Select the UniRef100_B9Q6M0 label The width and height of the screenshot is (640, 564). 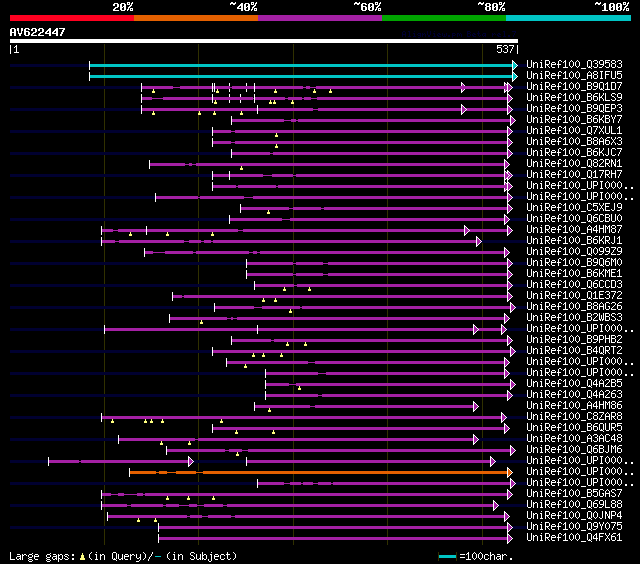(574, 263)
